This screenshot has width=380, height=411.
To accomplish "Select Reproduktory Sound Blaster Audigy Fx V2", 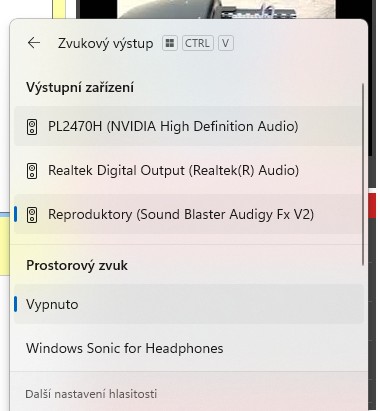I will coord(188,214).
